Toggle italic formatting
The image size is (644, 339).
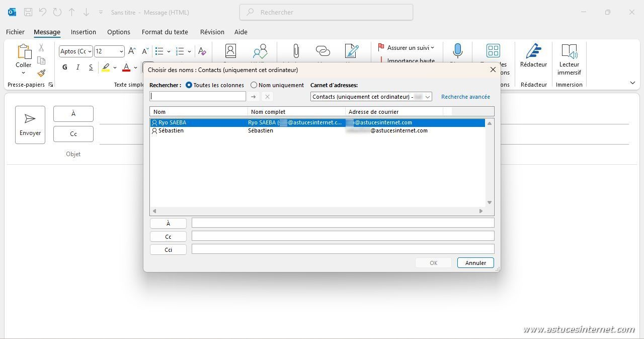coord(77,67)
